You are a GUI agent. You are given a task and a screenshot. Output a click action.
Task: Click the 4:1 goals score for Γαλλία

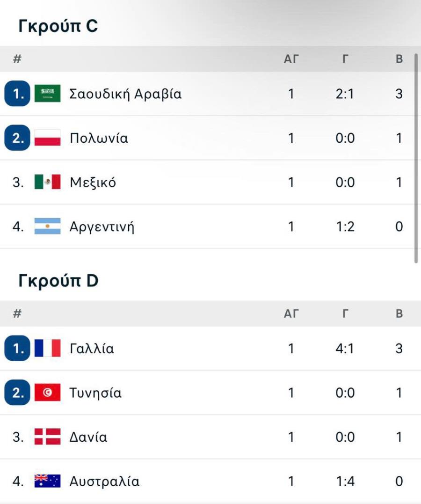click(345, 349)
